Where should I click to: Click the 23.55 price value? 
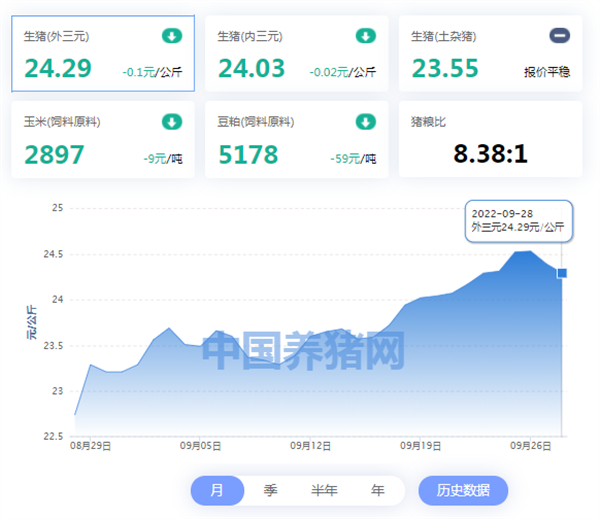tap(445, 68)
